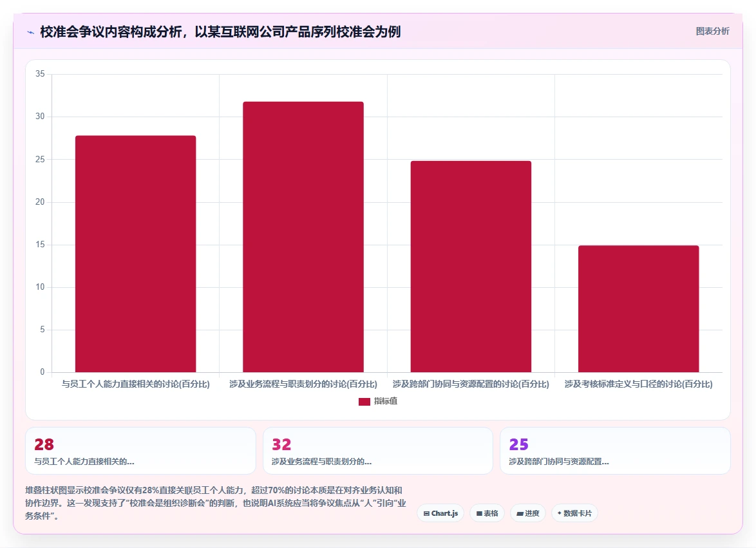Click the chart title 校准会争议内容构成分析
756x548 pixels.
click(x=220, y=32)
